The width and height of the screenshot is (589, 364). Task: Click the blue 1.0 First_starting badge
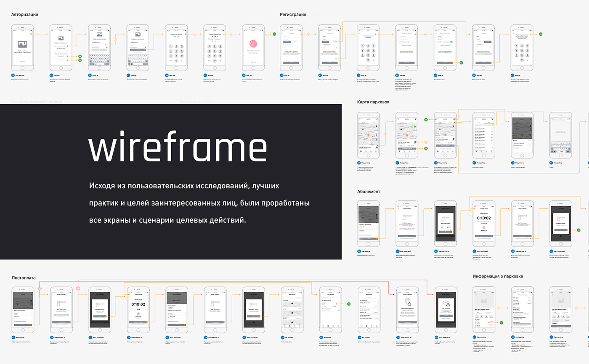[x=13, y=75]
